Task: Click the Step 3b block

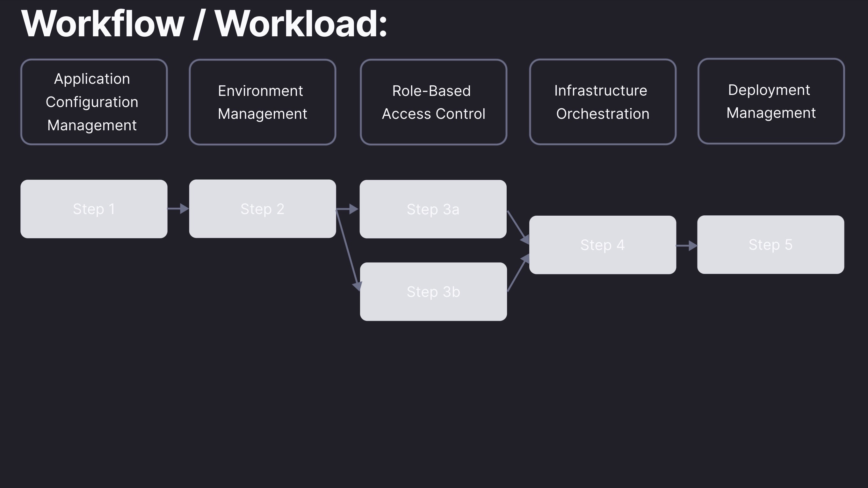Action: click(x=433, y=292)
